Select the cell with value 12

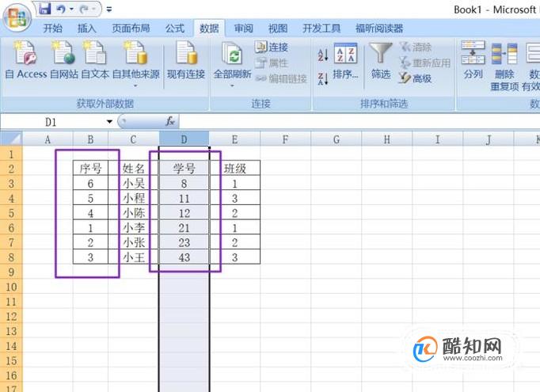184,213
